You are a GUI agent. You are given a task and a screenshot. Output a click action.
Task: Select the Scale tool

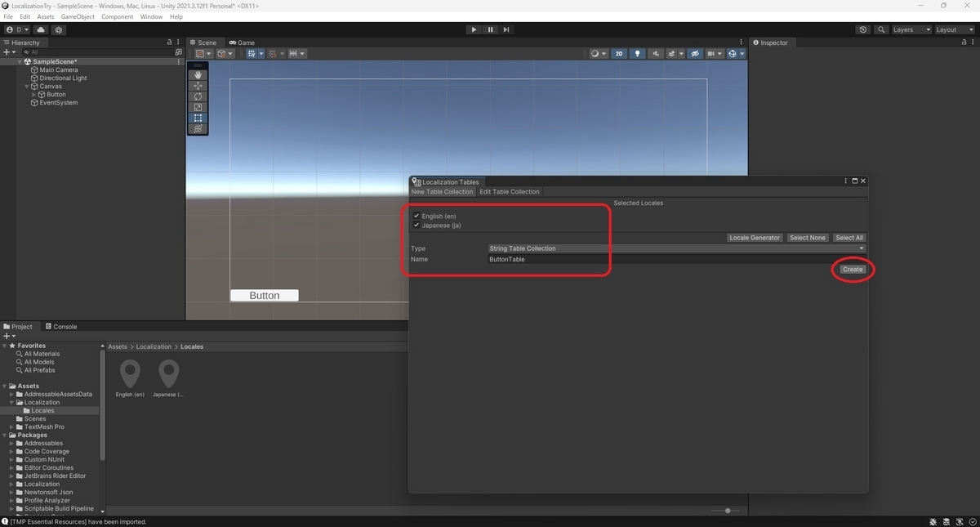pos(197,106)
